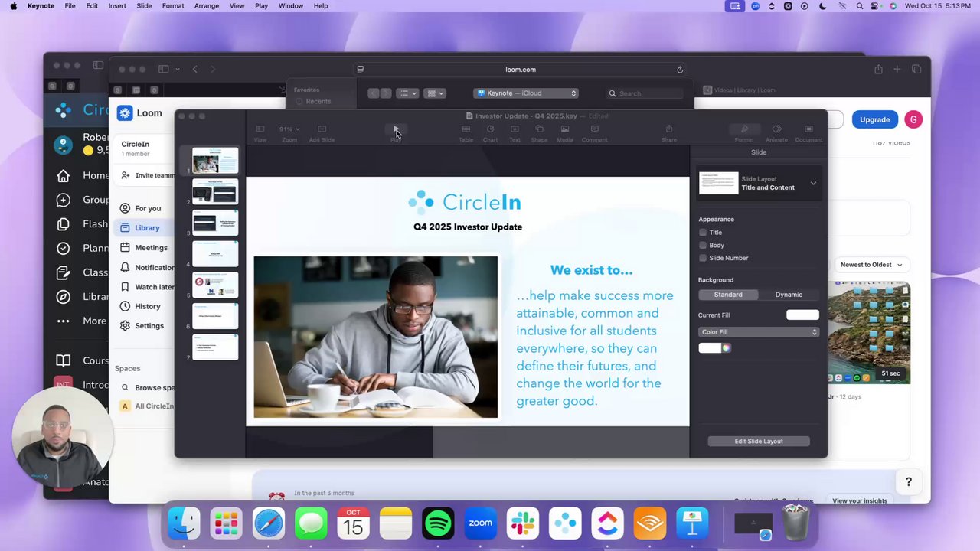This screenshot has width=980, height=551.
Task: Enable the Body checkbox
Action: 703,246
